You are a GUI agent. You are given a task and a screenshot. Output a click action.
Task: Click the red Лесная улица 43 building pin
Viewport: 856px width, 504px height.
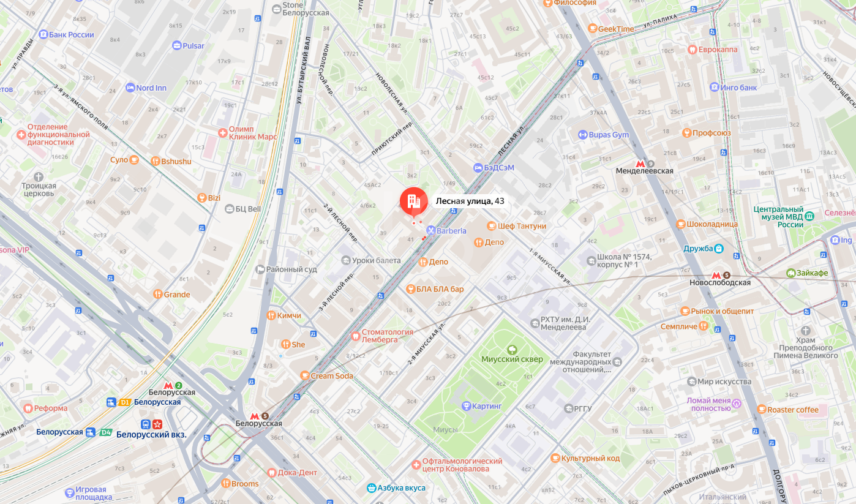tap(414, 201)
